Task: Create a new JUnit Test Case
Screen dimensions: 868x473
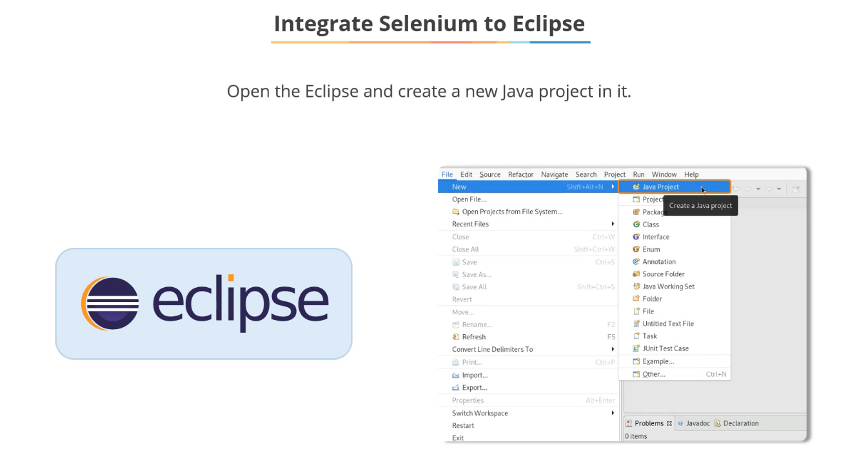Action: [x=675, y=348]
